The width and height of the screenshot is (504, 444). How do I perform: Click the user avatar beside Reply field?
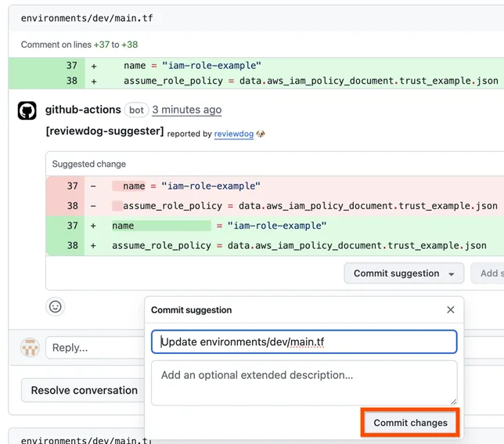click(30, 347)
